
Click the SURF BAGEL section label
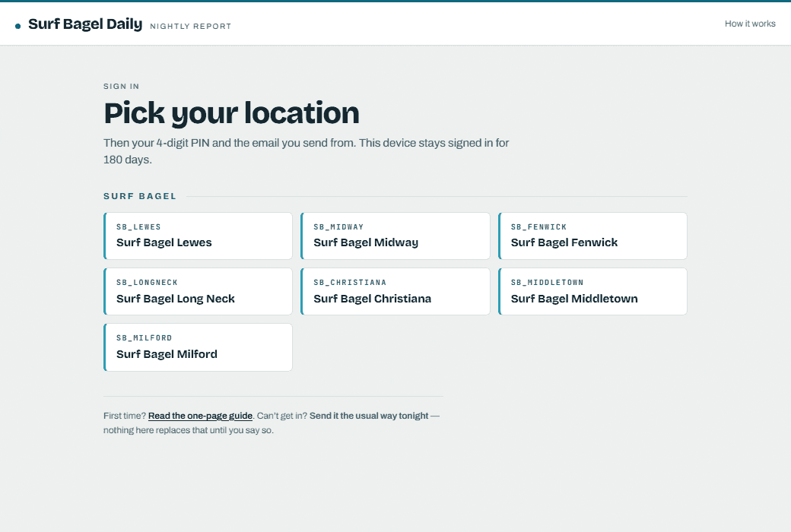click(x=140, y=196)
